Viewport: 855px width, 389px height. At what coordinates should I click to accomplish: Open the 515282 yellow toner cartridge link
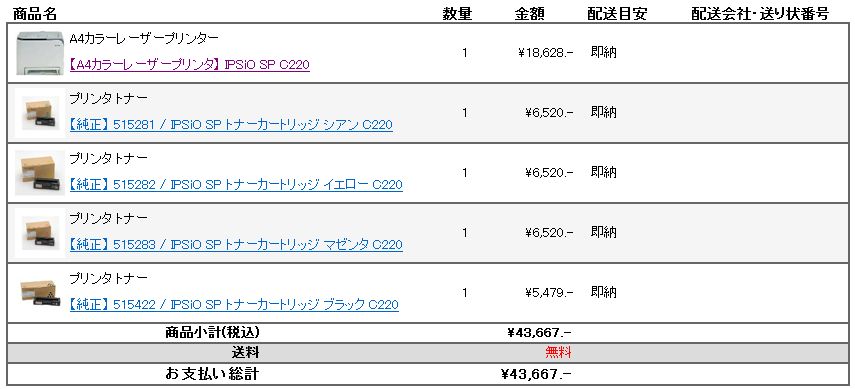[236, 185]
